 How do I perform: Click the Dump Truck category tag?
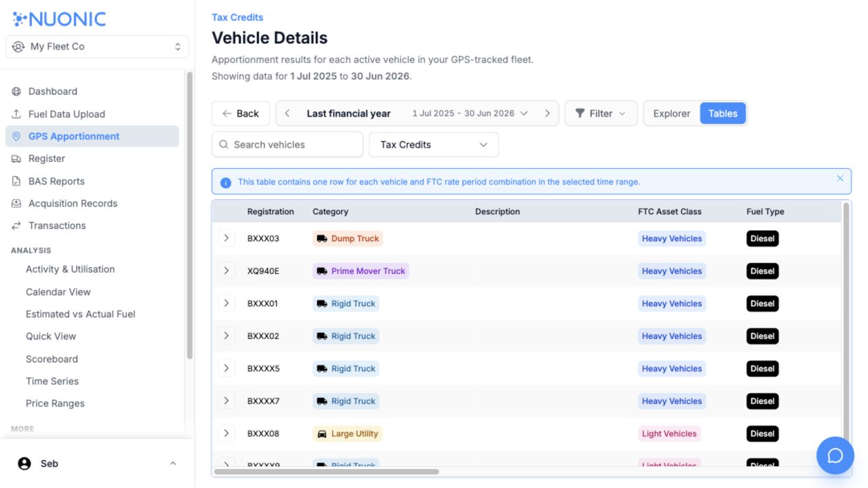tap(348, 239)
